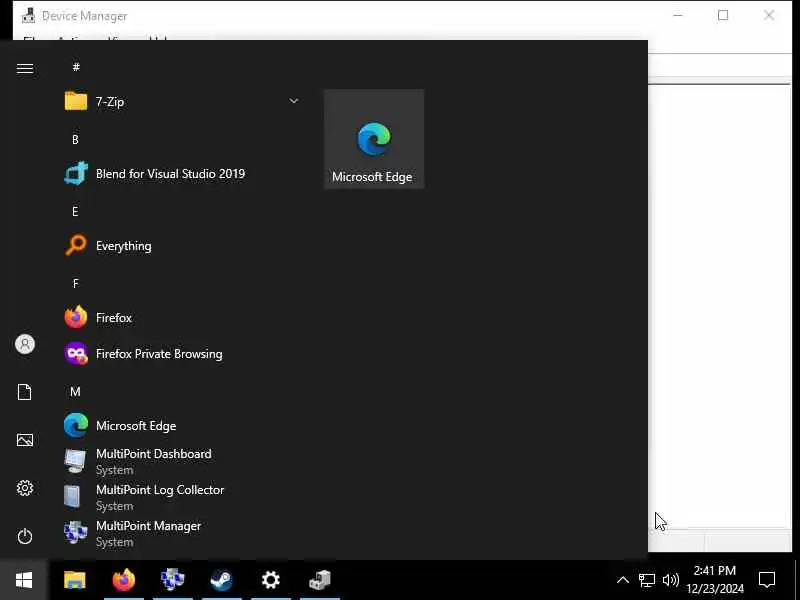
Task: Click the M letter section header
Action: (76, 391)
